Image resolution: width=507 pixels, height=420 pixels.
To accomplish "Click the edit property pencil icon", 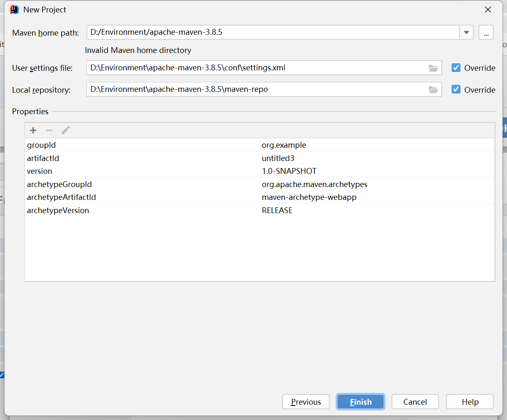I will (x=65, y=130).
